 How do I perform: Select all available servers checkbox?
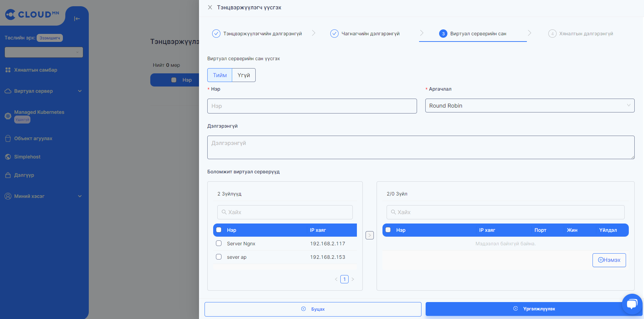[x=219, y=230]
